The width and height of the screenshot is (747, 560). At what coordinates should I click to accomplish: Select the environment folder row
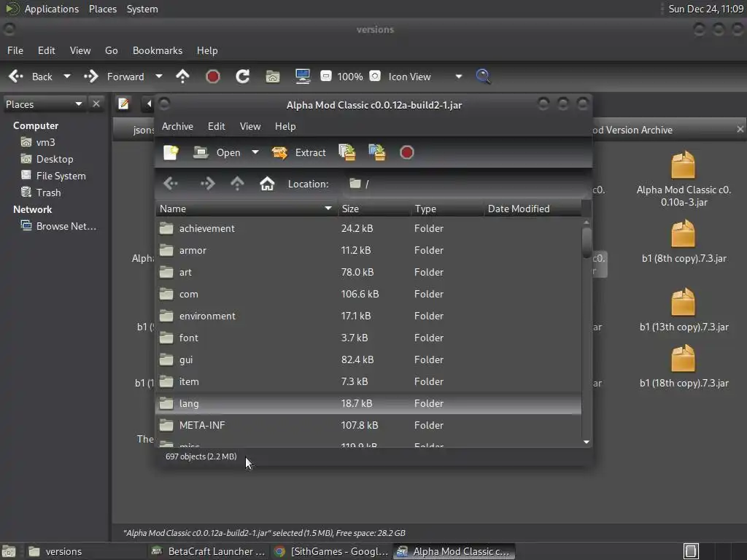368,316
